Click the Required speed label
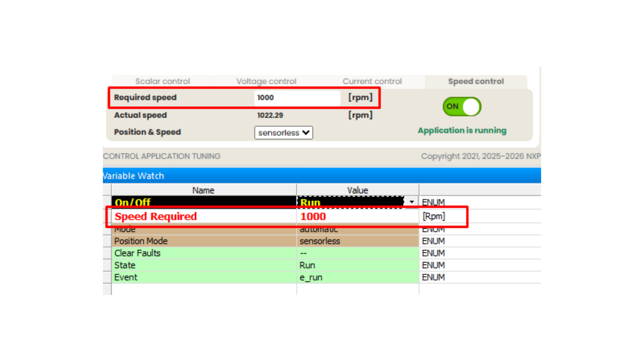Screen dimensions: 644x362 coord(145,97)
